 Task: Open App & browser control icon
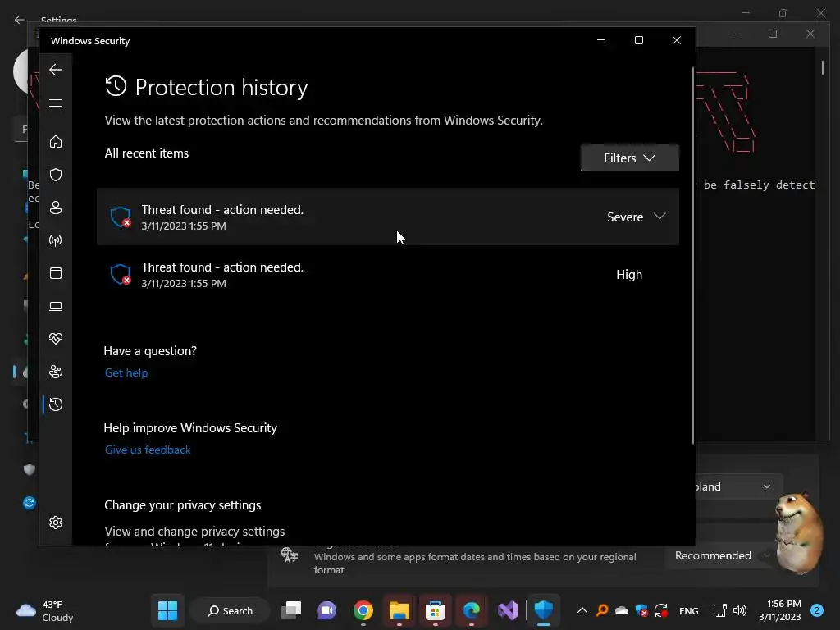[x=56, y=273]
